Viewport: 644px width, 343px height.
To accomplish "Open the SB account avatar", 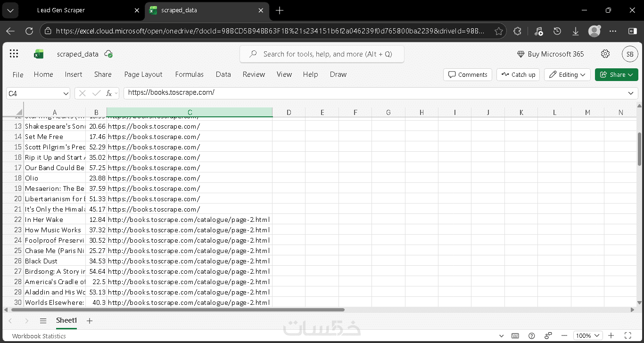I will click(629, 54).
